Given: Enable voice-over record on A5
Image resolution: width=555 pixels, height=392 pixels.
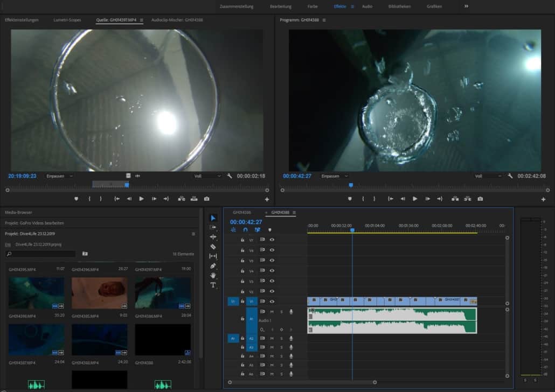Looking at the screenshot, I should 291,365.
